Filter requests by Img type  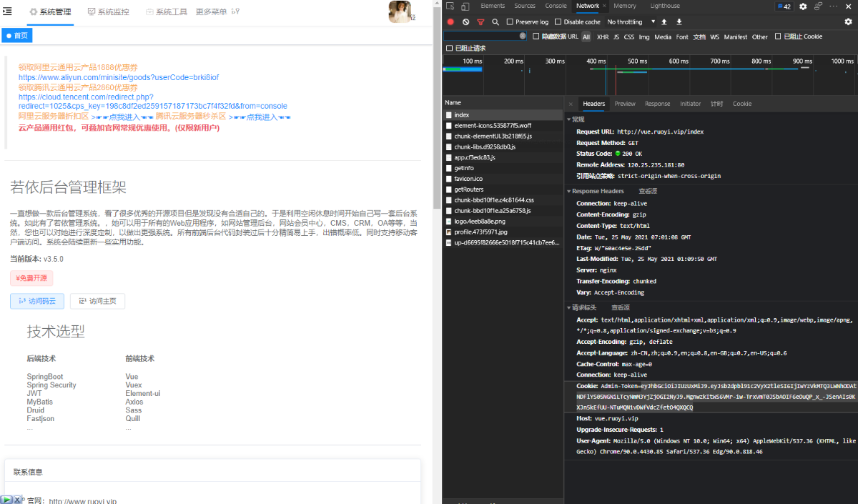pyautogui.click(x=644, y=36)
